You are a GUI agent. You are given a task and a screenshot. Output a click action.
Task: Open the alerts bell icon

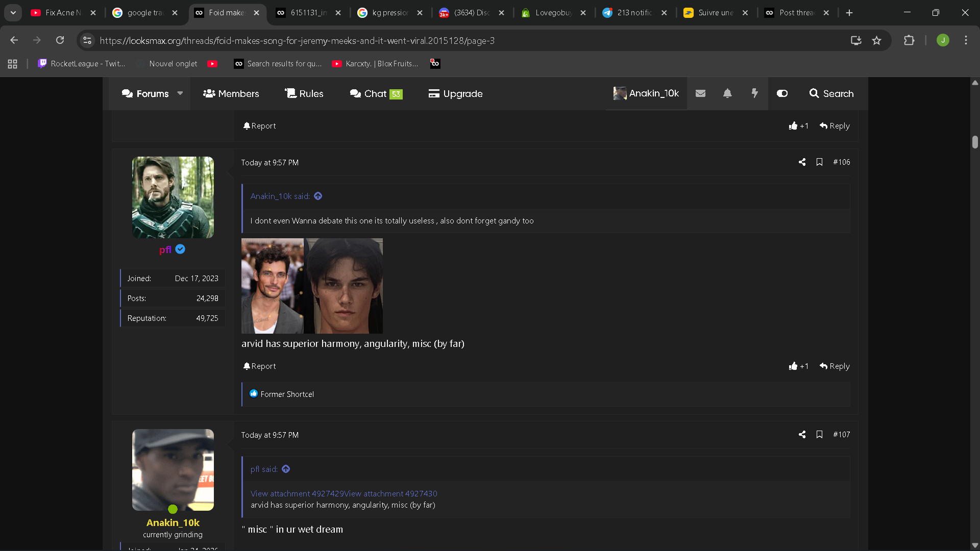tap(727, 93)
